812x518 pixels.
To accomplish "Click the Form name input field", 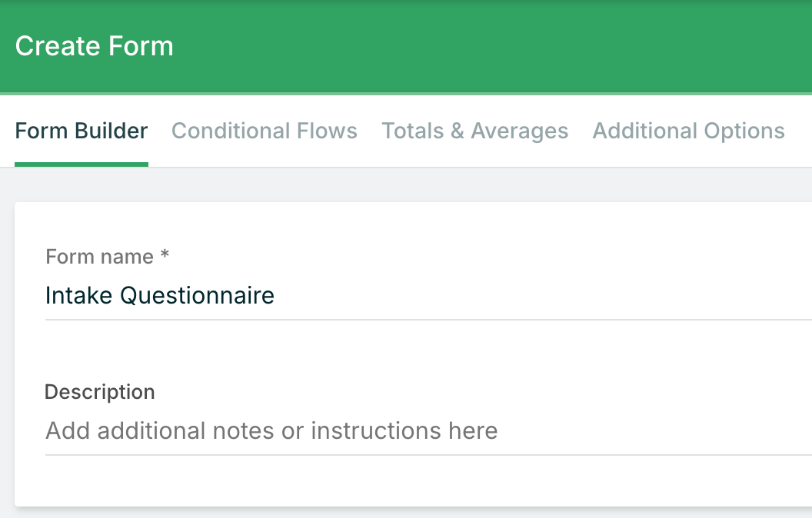I will coord(428,296).
